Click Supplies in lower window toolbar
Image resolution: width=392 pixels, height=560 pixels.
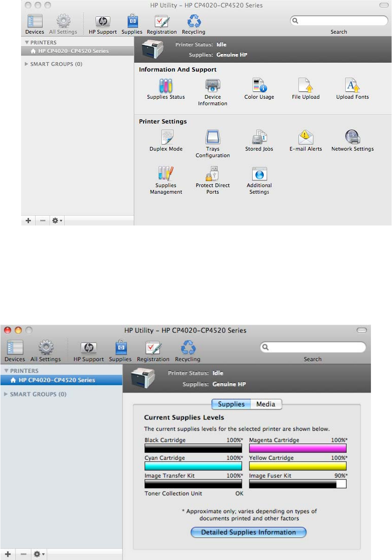click(120, 351)
